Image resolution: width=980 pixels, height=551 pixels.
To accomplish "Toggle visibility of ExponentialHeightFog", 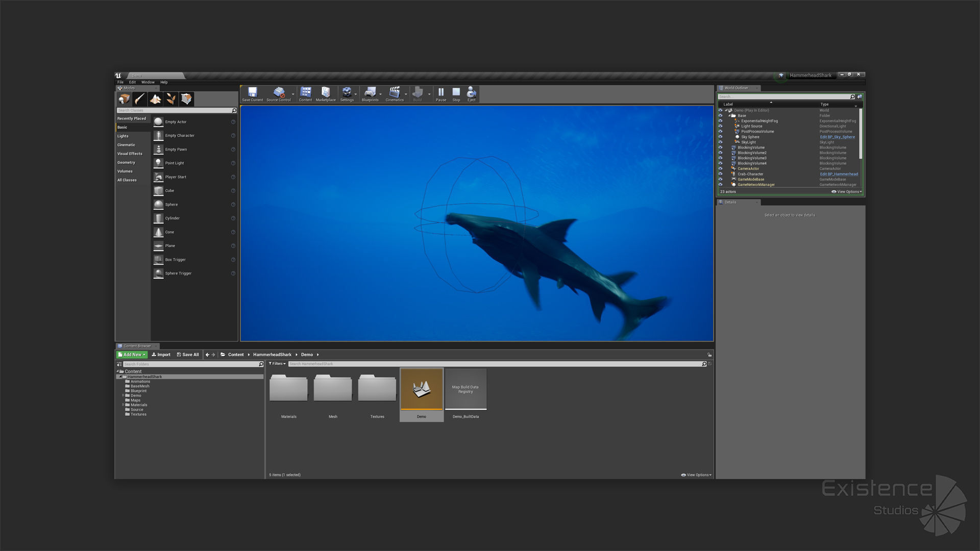I will 721,121.
